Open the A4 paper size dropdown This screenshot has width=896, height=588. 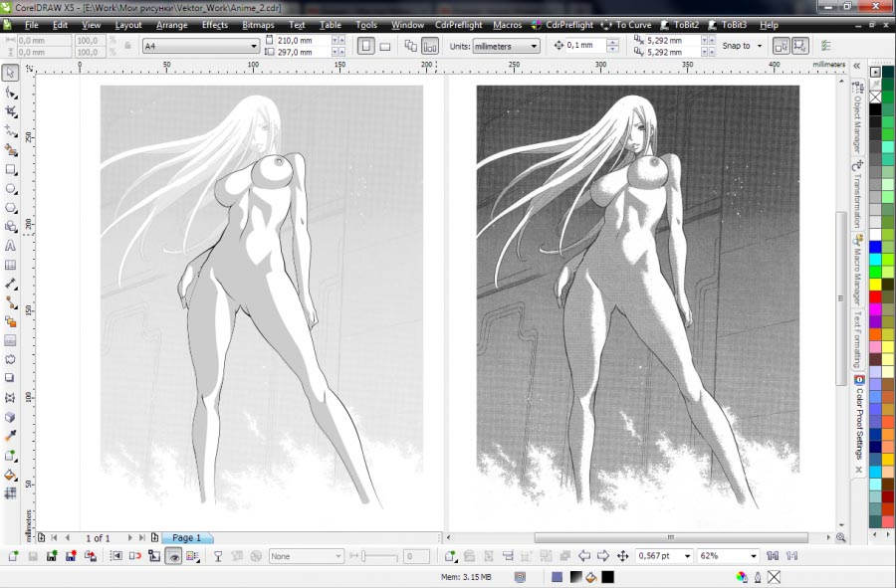(253, 46)
